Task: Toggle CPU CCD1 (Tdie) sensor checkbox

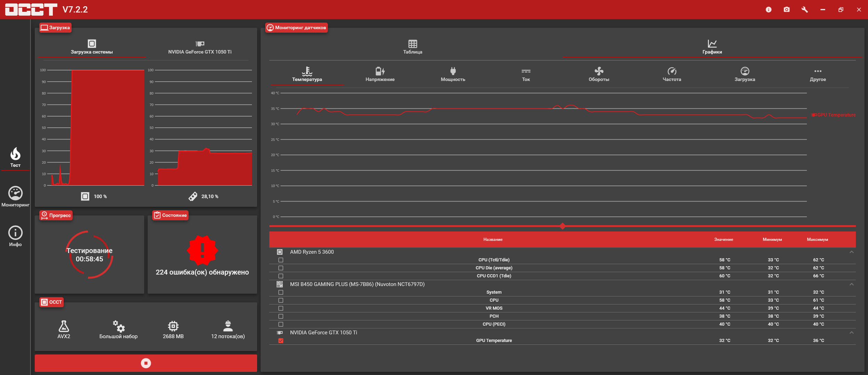Action: (281, 276)
